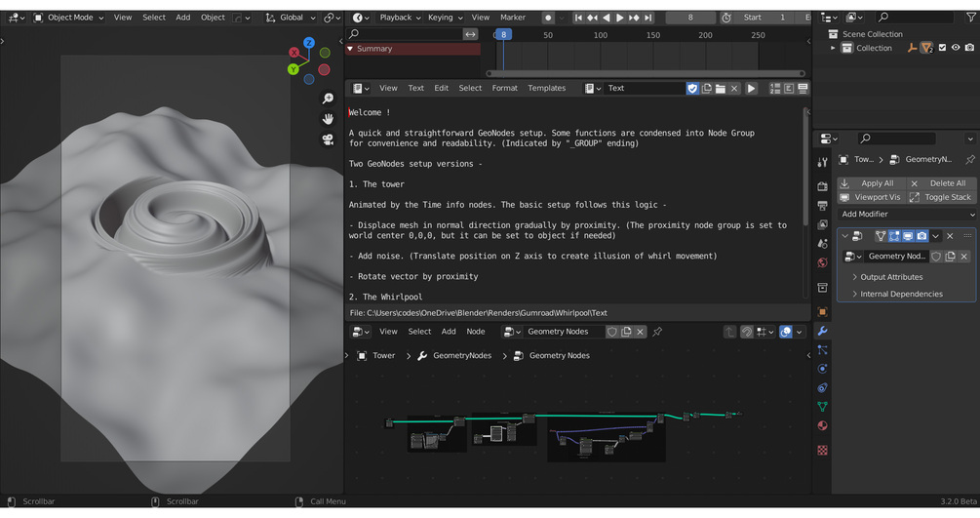Open the Playback dropdown
The width and height of the screenshot is (980, 518).
pyautogui.click(x=400, y=18)
